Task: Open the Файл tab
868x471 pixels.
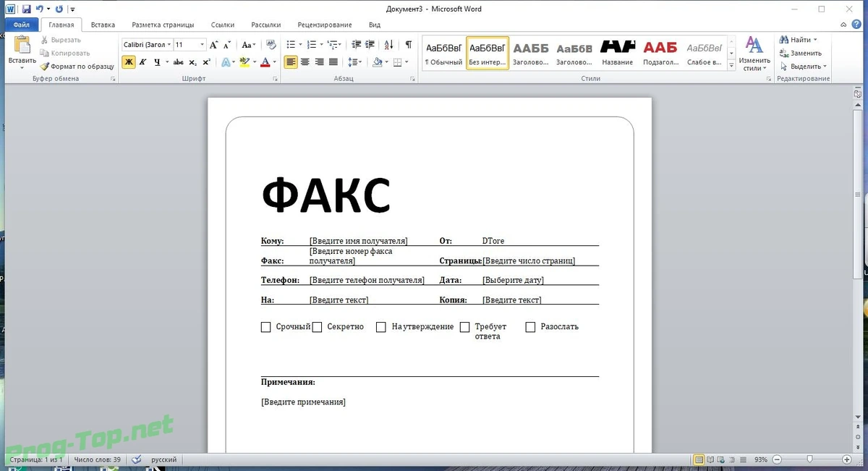Action: [21, 25]
